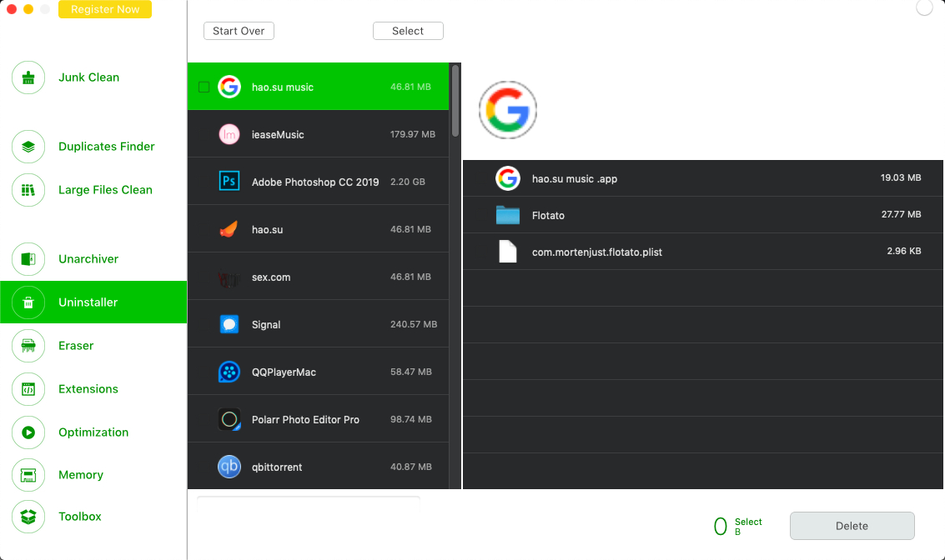Click the 240.57 MB size value
This screenshot has width=945, height=560.
[x=414, y=324]
